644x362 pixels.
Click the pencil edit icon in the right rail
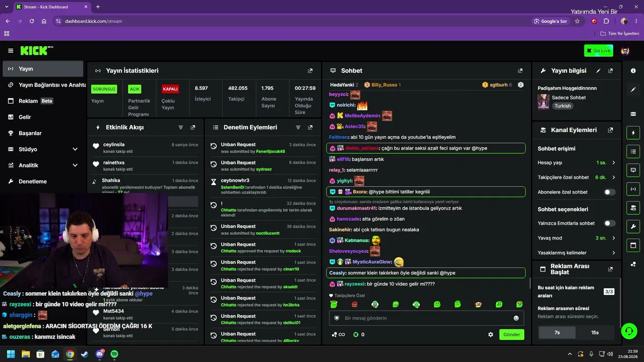click(633, 89)
